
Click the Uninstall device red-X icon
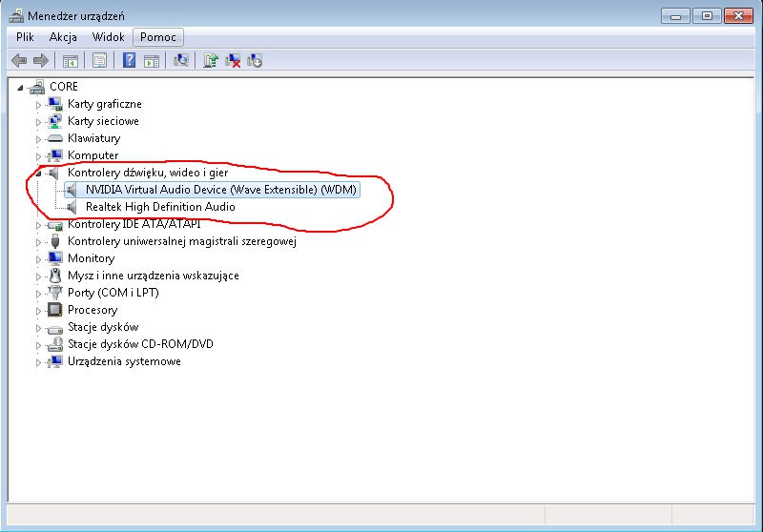pos(233,60)
